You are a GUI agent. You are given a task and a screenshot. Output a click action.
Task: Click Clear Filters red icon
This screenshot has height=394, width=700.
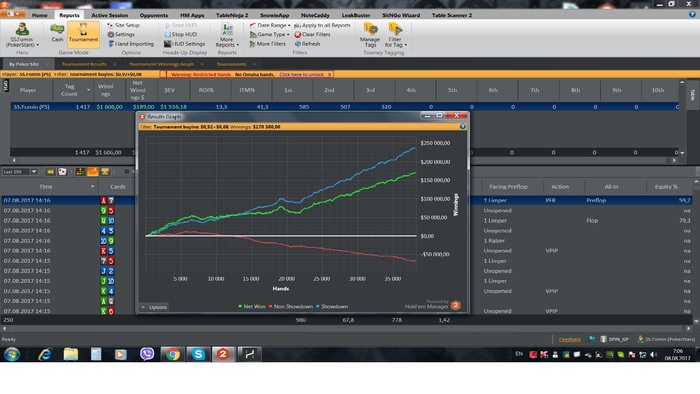click(298, 34)
